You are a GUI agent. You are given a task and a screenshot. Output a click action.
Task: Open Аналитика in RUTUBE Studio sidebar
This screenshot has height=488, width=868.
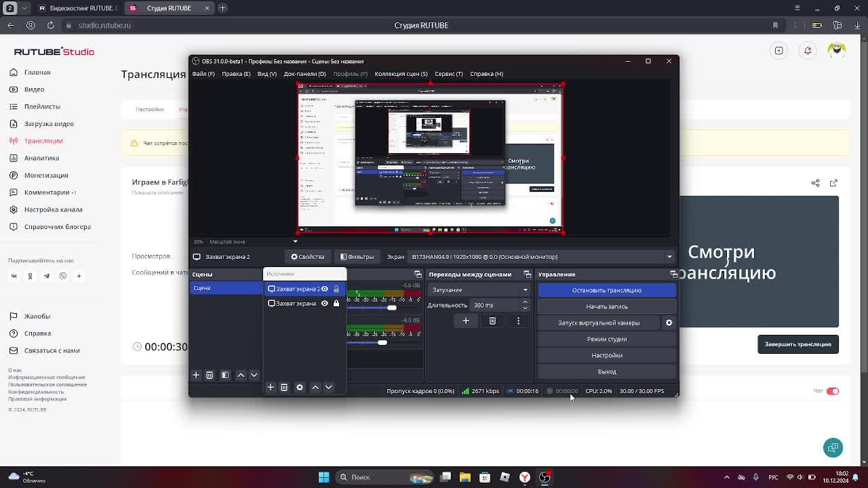click(x=41, y=158)
